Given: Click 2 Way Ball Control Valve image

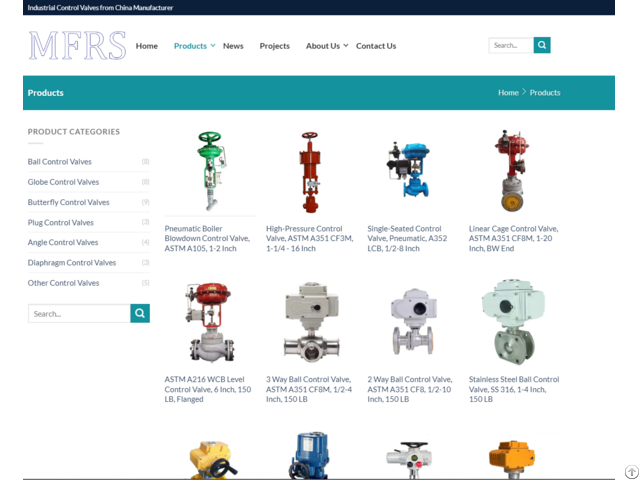Looking at the screenshot, I should coord(413,322).
